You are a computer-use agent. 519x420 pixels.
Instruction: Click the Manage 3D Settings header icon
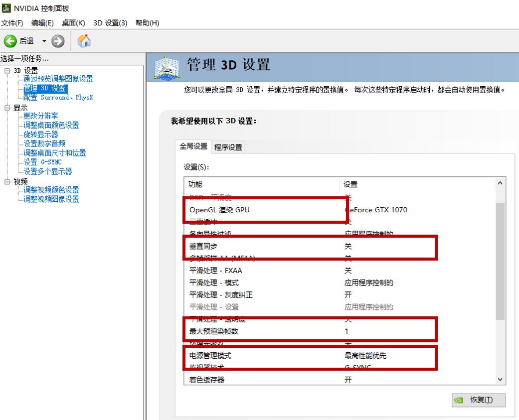[x=167, y=67]
